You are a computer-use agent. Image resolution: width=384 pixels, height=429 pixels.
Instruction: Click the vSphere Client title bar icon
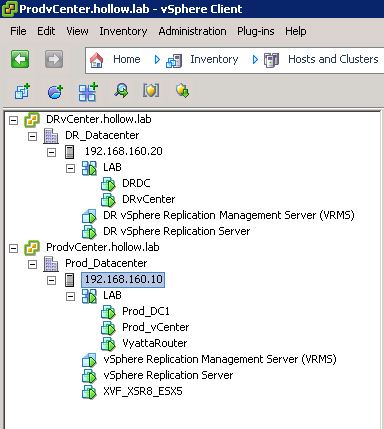tap(9, 9)
